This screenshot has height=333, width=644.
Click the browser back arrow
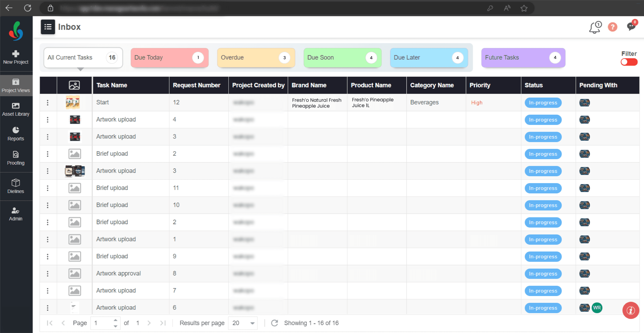point(9,8)
